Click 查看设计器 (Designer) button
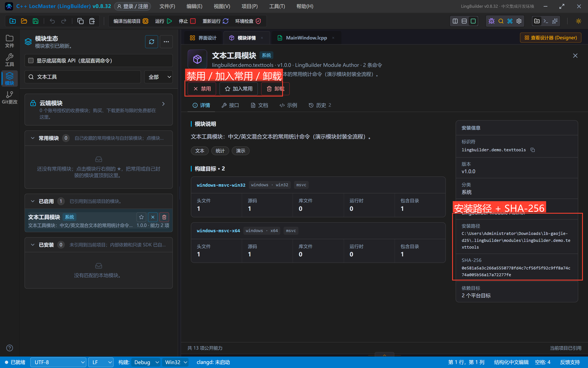This screenshot has height=368, width=588. [x=551, y=38]
